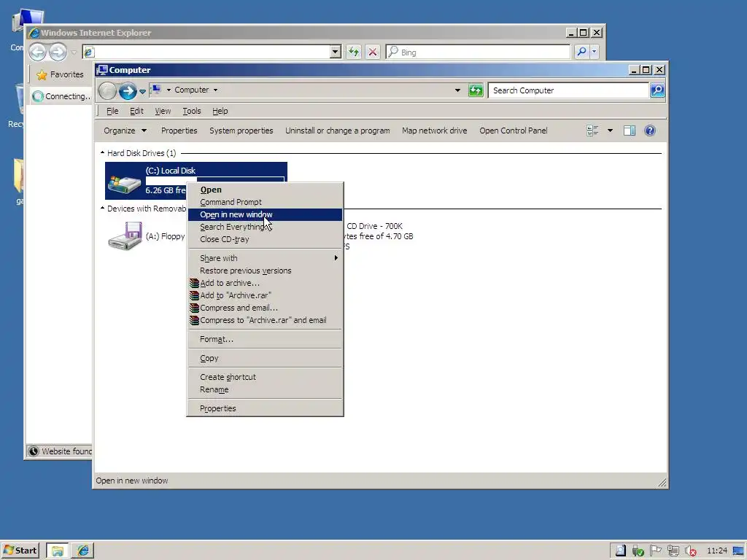Screen dimensions: 747x560
Task: Open the view options dropdown arrow
Action: (610, 131)
